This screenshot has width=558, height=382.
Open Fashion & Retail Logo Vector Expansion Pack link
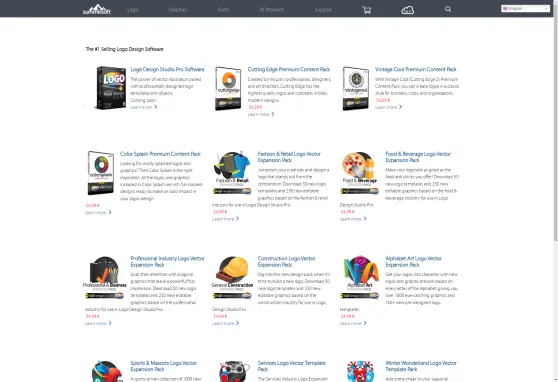point(289,157)
